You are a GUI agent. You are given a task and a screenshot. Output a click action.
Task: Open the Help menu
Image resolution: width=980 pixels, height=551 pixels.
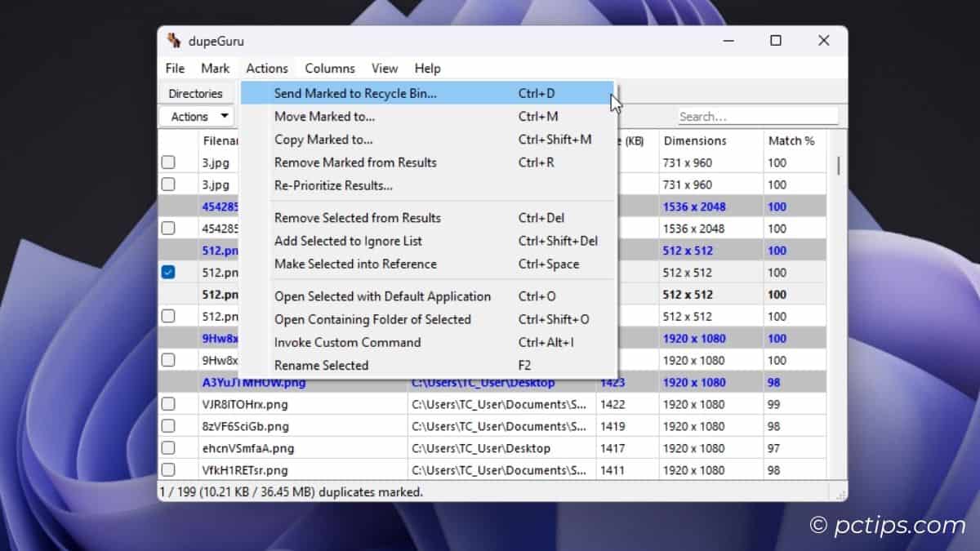click(x=427, y=69)
